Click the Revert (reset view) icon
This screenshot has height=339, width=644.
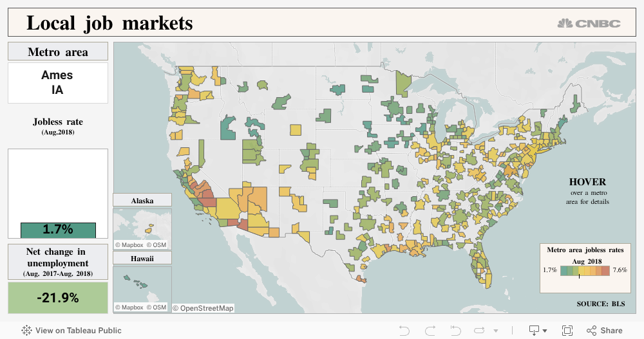click(x=455, y=331)
